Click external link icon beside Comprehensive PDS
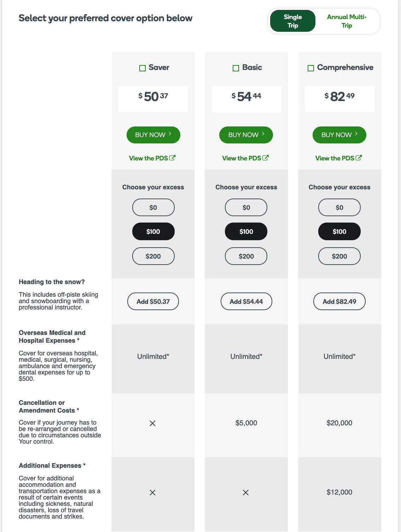Image resolution: width=401 pixels, height=532 pixels. tap(359, 158)
